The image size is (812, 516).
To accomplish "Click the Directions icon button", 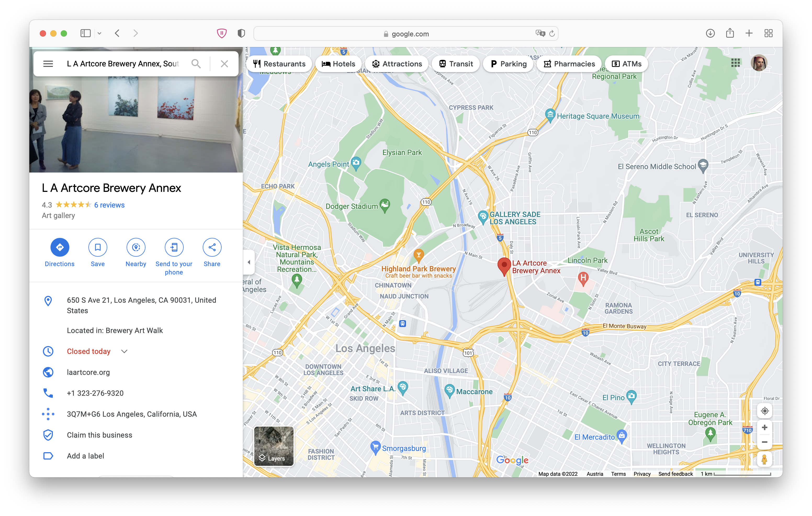I will 60,247.
